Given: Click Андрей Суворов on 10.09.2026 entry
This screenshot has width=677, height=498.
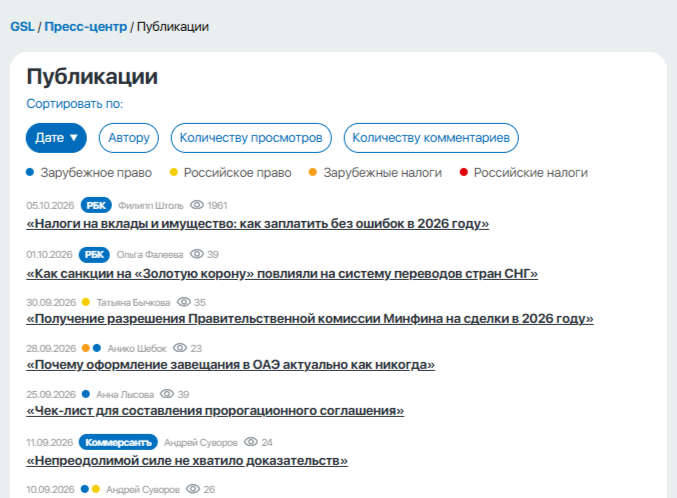Looking at the screenshot, I should point(143,490).
